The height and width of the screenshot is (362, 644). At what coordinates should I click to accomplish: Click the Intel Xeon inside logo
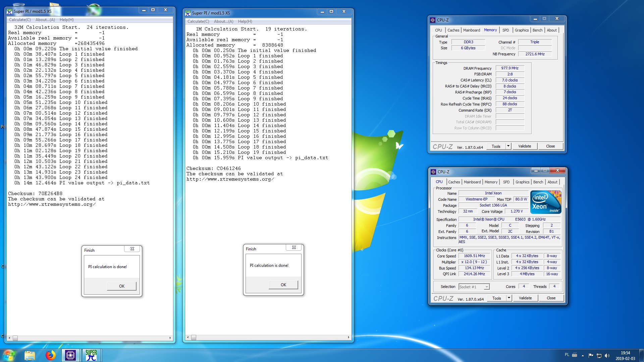tap(546, 202)
